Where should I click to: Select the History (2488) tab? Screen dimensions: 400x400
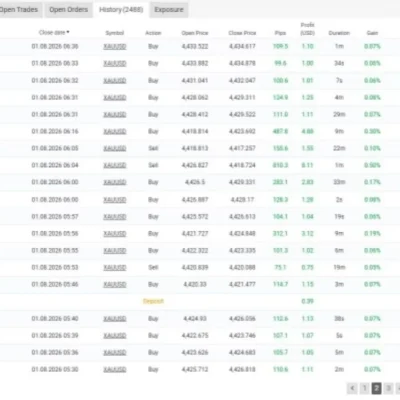[x=121, y=10]
